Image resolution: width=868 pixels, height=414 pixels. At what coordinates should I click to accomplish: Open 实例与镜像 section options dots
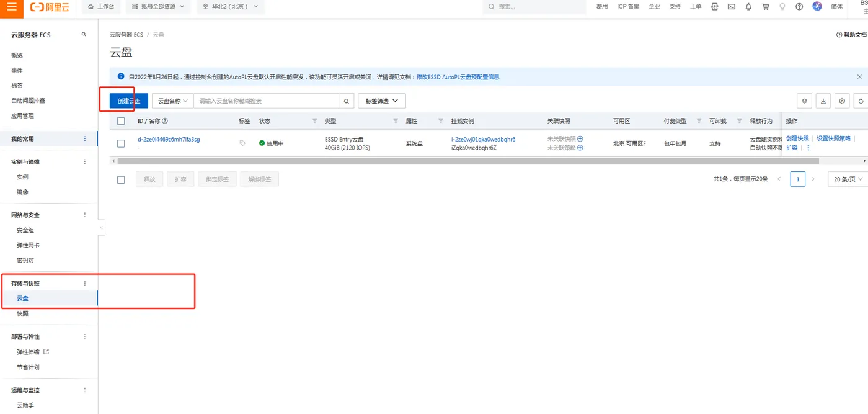[85, 162]
